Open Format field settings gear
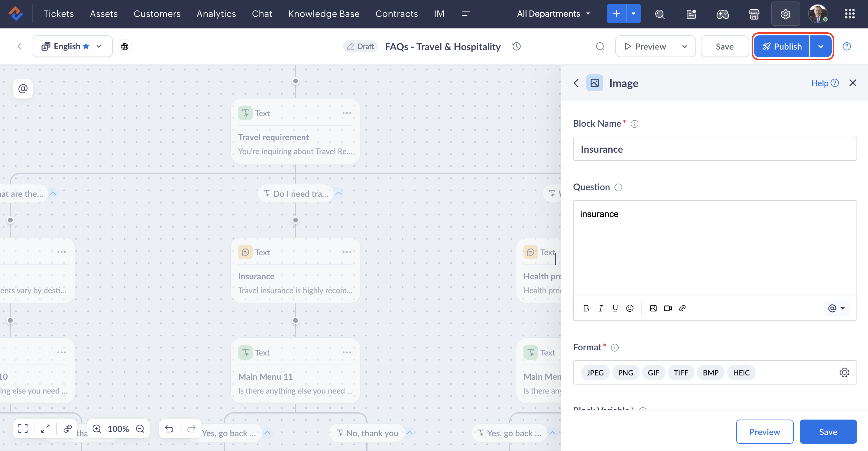 pos(844,372)
